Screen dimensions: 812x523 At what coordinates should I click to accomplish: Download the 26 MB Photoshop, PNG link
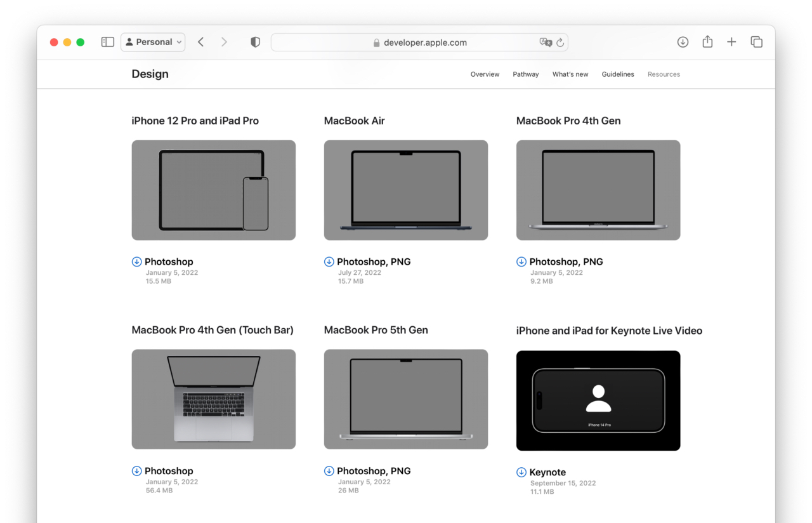coord(374,471)
